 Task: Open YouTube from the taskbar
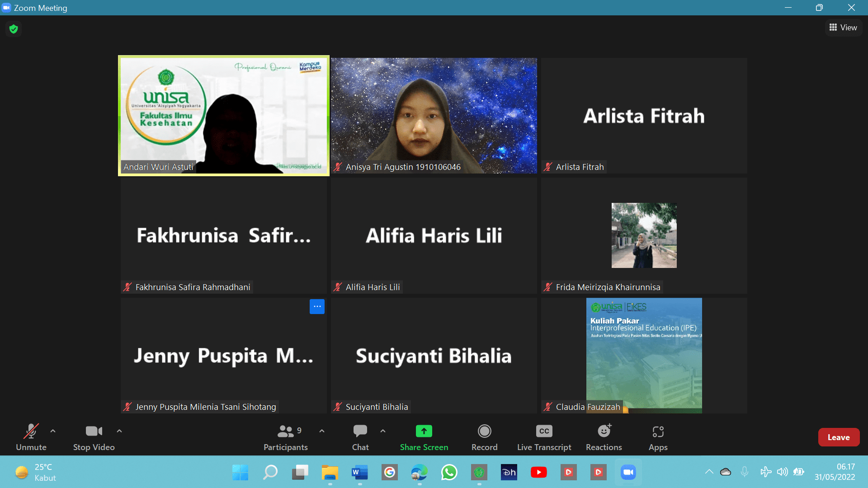pos(538,473)
